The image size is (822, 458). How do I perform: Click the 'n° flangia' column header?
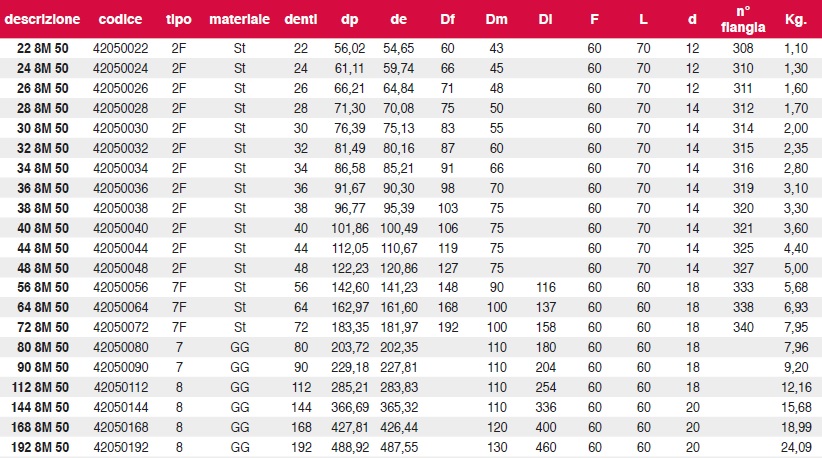pyautogui.click(x=743, y=19)
